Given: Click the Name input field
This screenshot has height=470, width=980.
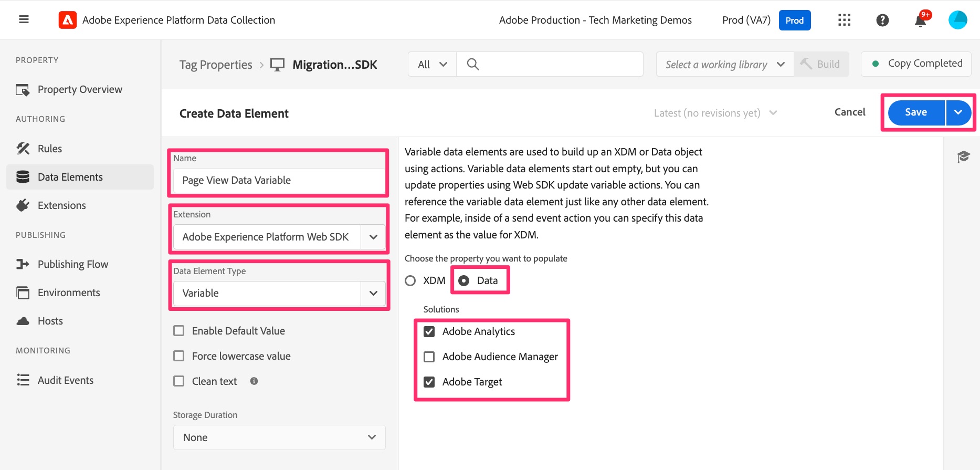Looking at the screenshot, I should tap(279, 181).
